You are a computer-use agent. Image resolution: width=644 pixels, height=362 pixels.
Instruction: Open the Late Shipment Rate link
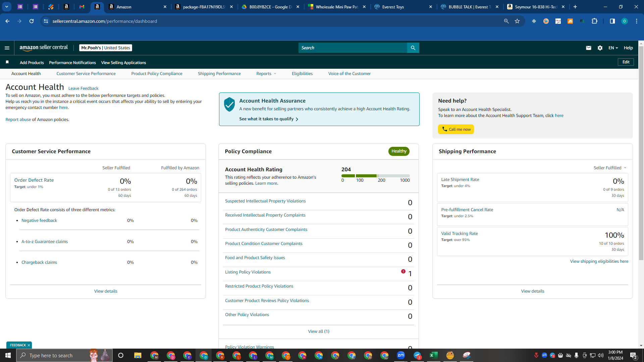click(x=460, y=180)
